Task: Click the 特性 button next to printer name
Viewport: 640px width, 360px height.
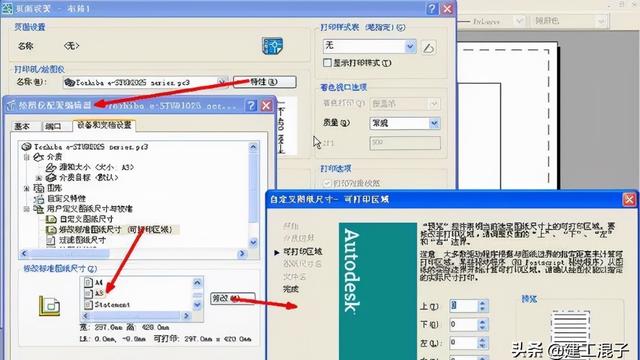Action: [x=264, y=82]
